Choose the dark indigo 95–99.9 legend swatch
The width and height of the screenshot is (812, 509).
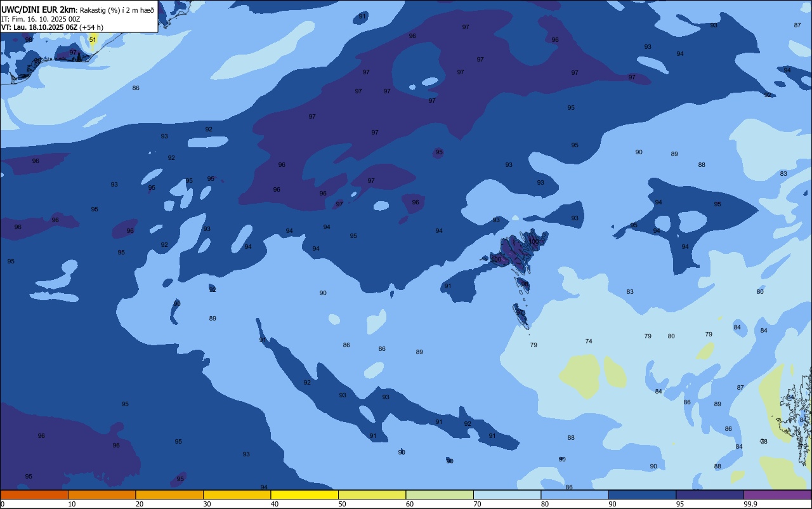(710, 494)
